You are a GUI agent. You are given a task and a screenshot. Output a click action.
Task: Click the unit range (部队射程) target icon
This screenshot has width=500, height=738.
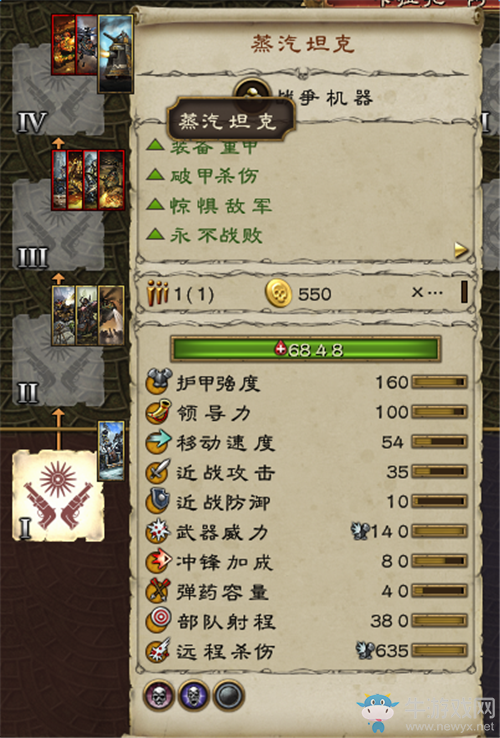[x=158, y=621]
